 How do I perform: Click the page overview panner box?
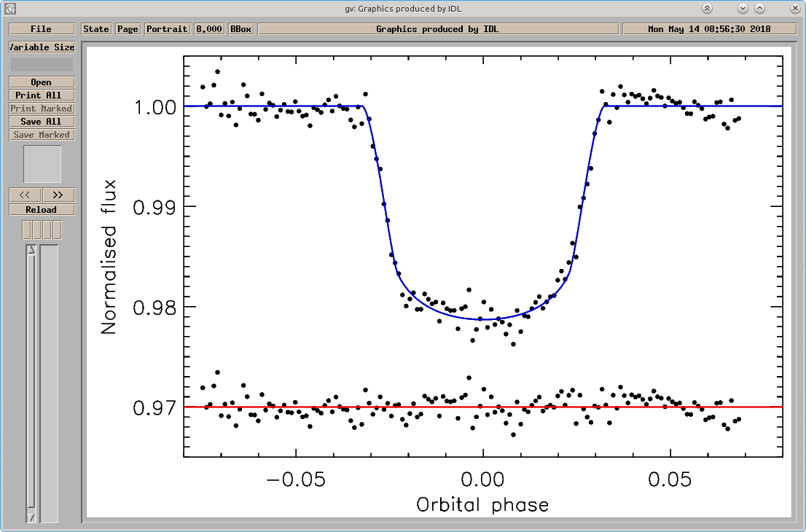pyautogui.click(x=42, y=164)
